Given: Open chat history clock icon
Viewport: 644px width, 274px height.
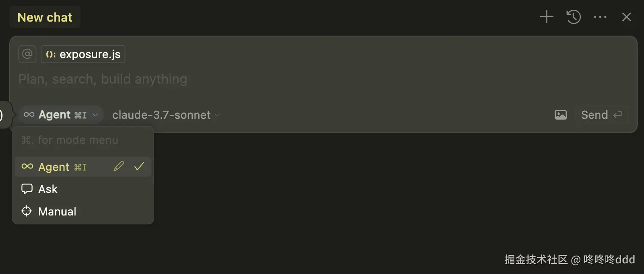Looking at the screenshot, I should coord(573,17).
